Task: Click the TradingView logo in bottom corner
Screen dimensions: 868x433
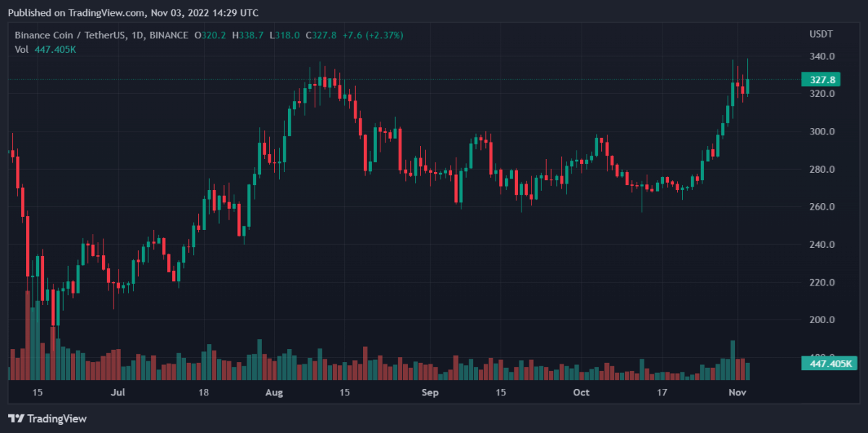Action: pos(47,419)
